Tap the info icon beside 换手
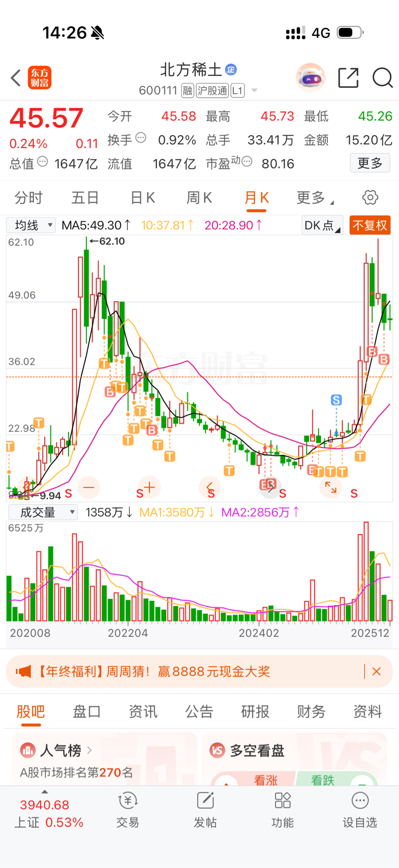Viewport: 399px width, 868px height. pos(141,138)
